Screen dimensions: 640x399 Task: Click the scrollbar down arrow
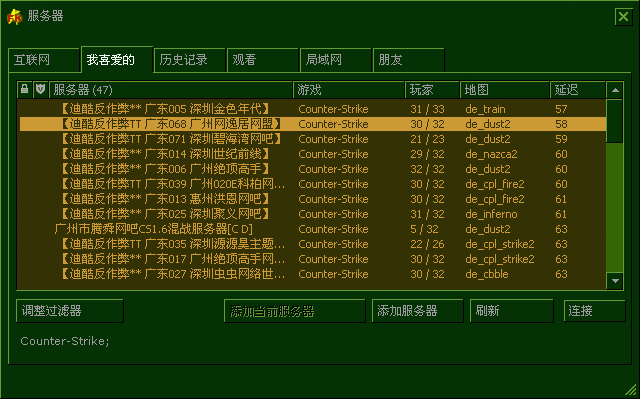point(615,281)
